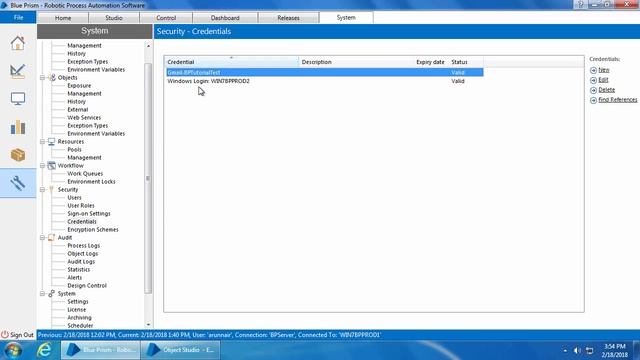Image resolution: width=640 pixels, height=360 pixels.
Task: Select the Gmail-BPTutorialTest credential row
Action: [x=324, y=73]
